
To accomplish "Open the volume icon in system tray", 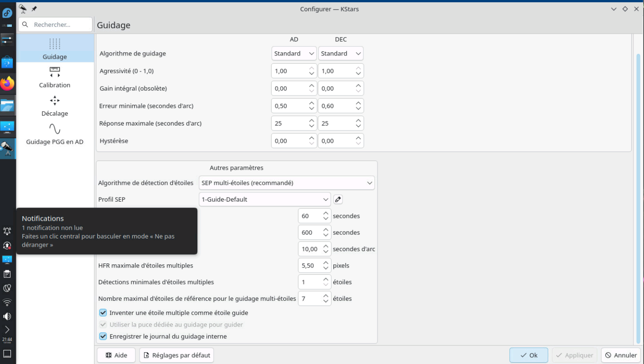I will tap(7, 316).
